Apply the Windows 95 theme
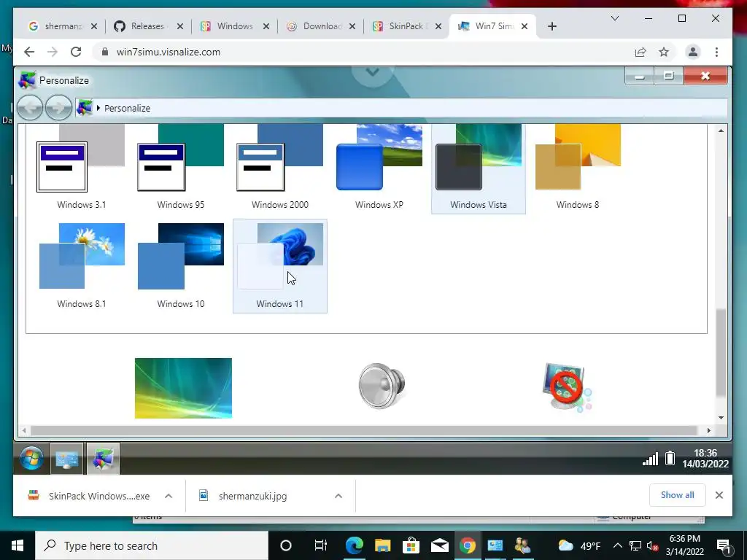Viewport: 747px width, 560px height. click(181, 168)
